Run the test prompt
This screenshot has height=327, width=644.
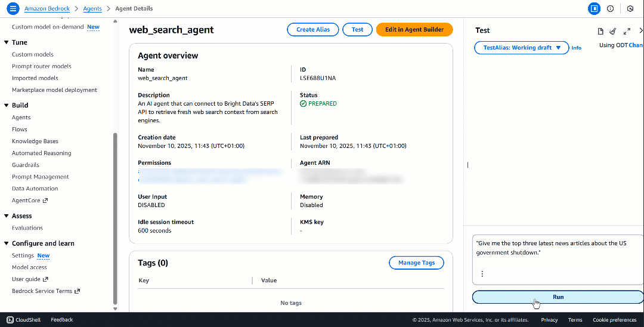click(558, 297)
